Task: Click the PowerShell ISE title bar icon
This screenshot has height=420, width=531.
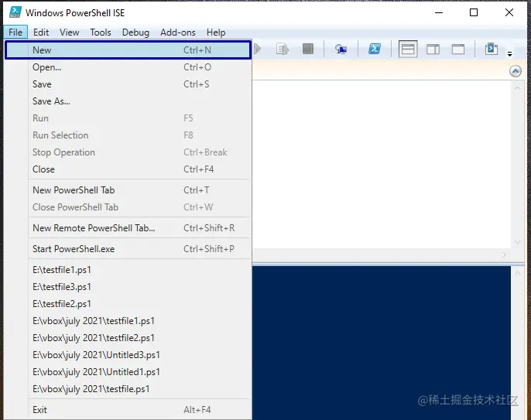Action: click(15, 12)
